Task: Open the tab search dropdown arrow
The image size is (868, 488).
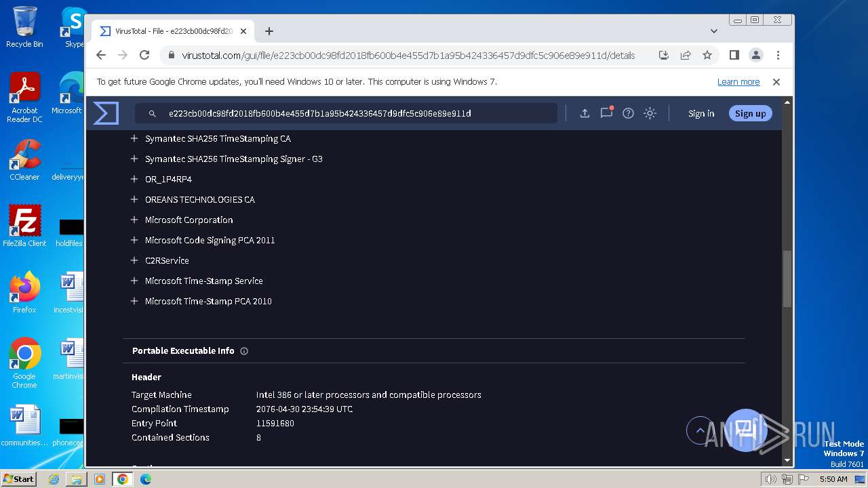Action: (714, 31)
